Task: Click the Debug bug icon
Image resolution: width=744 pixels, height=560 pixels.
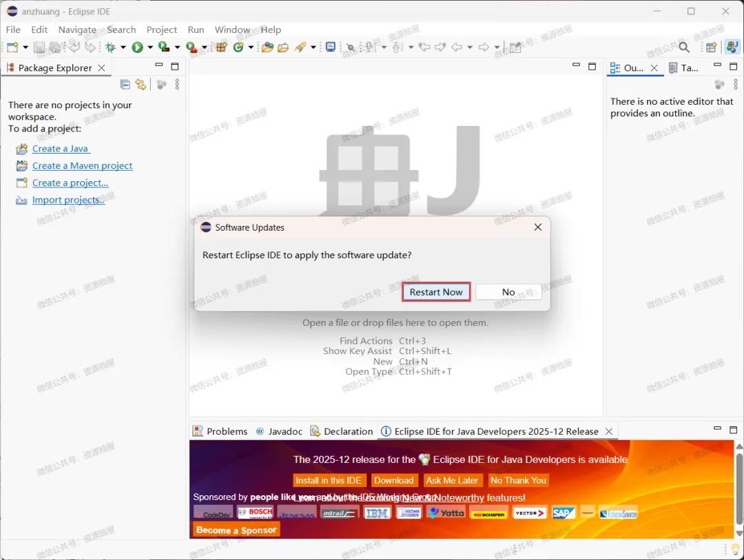Action: [110, 47]
